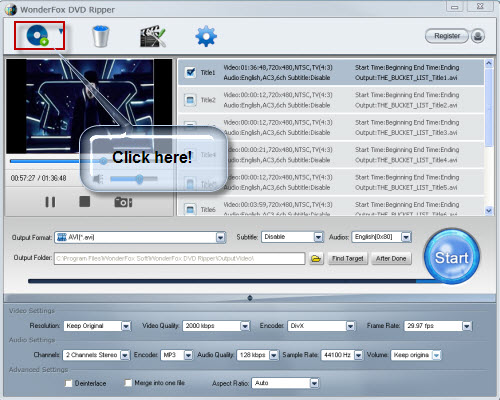Click the Load DVD disc icon

point(37,36)
